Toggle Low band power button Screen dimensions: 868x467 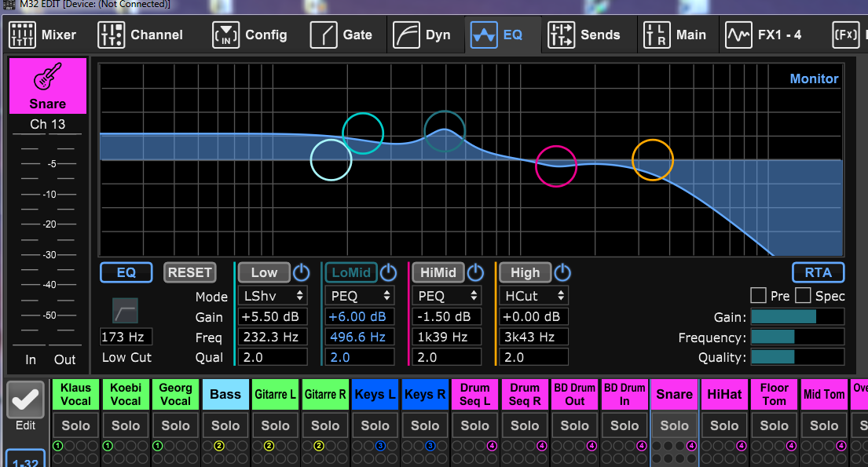tap(301, 272)
